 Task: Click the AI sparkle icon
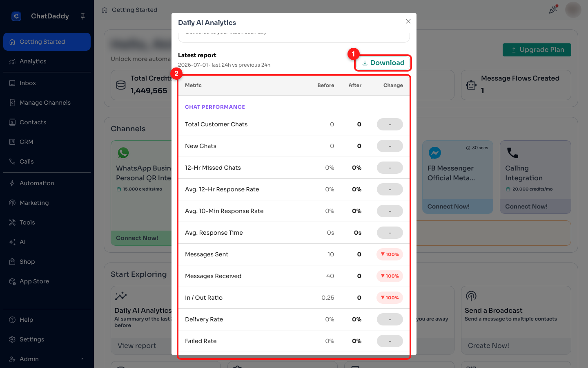pyautogui.click(x=12, y=242)
